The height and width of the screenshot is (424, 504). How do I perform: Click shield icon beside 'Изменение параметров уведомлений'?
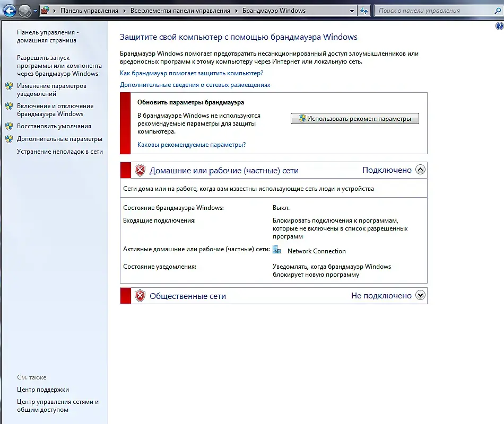pyautogui.click(x=9, y=86)
